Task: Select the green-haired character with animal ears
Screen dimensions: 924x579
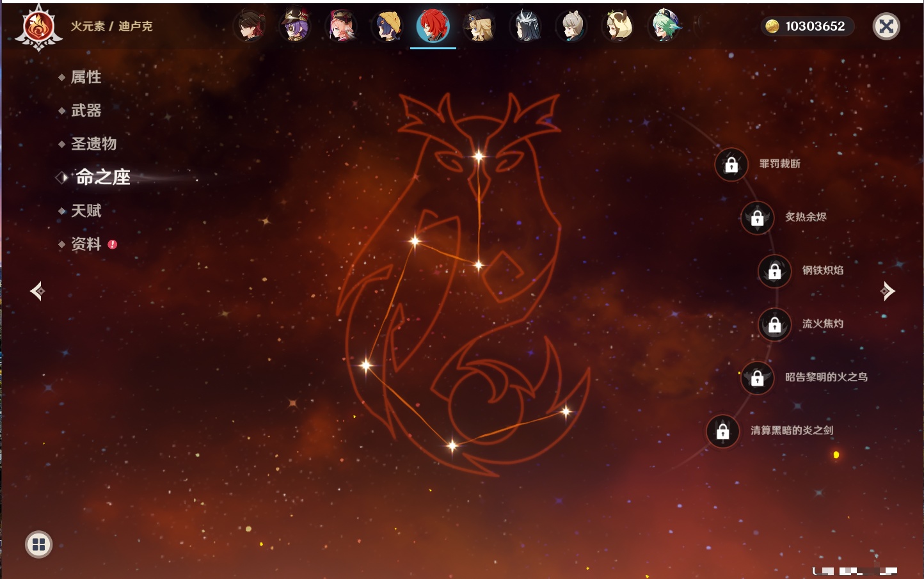Action: [x=665, y=26]
